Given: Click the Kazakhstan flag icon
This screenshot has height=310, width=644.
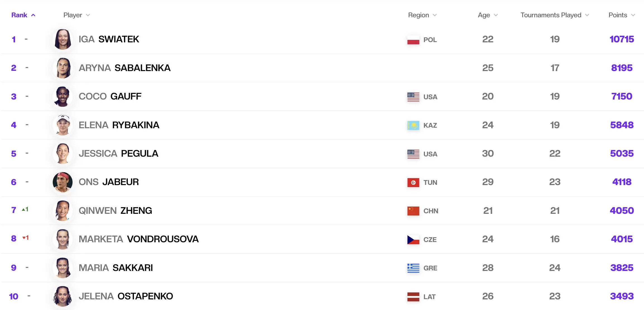Looking at the screenshot, I should point(413,125).
